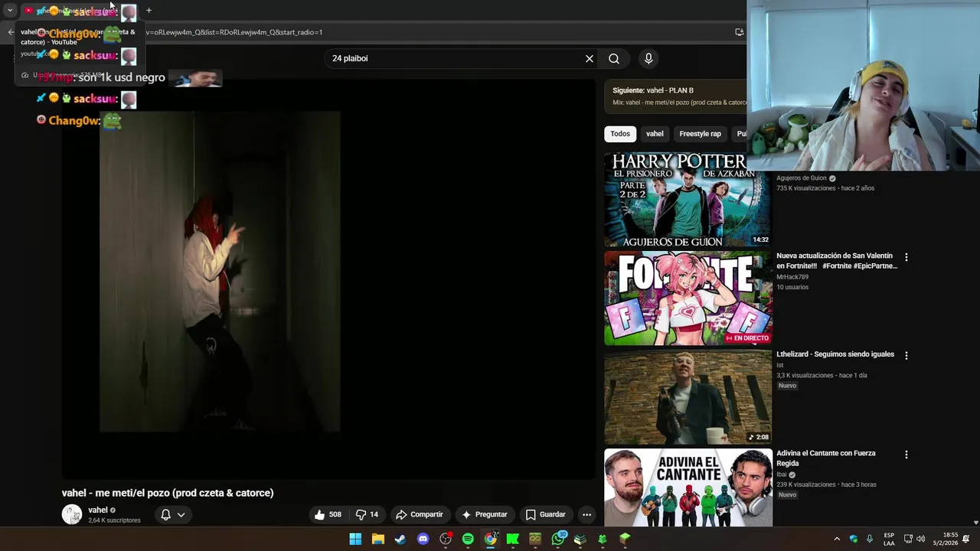Viewport: 980px width, 551px height.
Task: Open the Fortnite San Valentín live thumbnail
Action: pos(688,298)
